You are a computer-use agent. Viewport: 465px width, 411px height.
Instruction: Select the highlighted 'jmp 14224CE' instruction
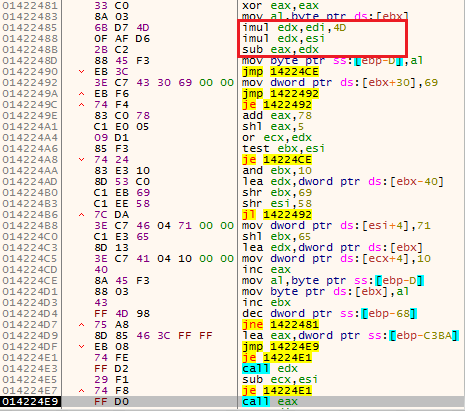pos(280,72)
